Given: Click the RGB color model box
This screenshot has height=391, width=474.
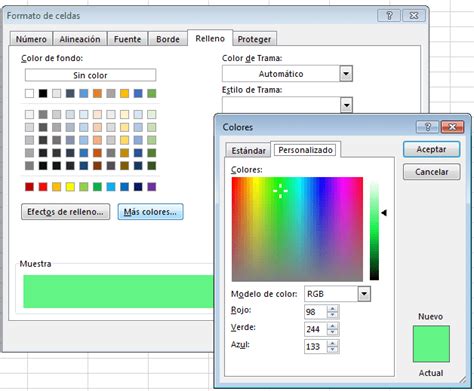Looking at the screenshot, I should pos(331,294).
